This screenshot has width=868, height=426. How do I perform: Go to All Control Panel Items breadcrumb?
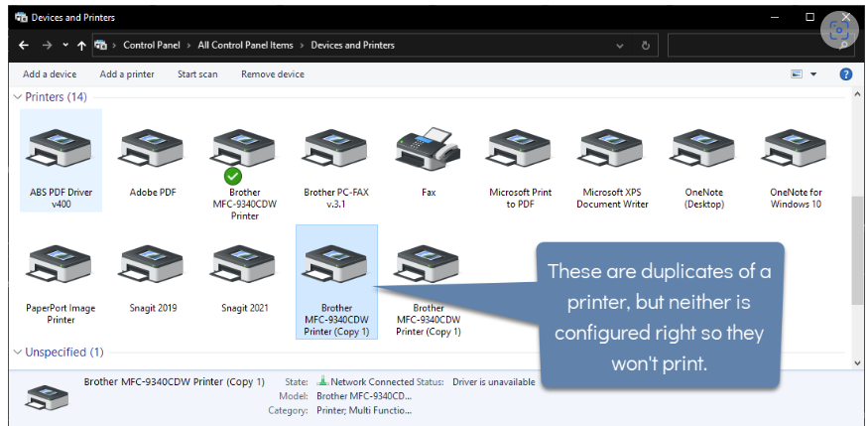245,46
